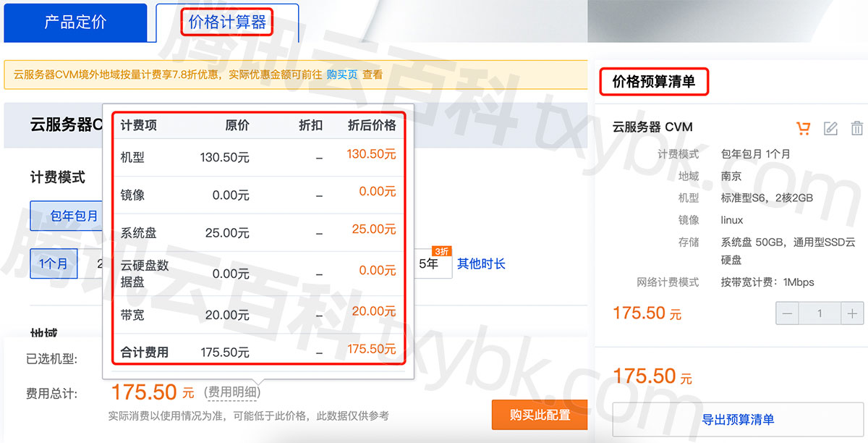Increase quantity with the plus button
868x443 pixels.
[852, 313]
